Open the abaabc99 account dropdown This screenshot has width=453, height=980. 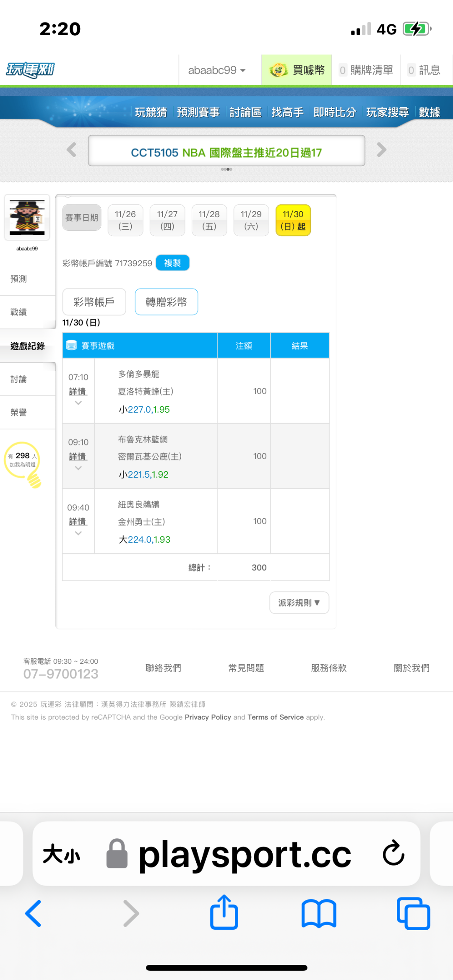(x=216, y=70)
